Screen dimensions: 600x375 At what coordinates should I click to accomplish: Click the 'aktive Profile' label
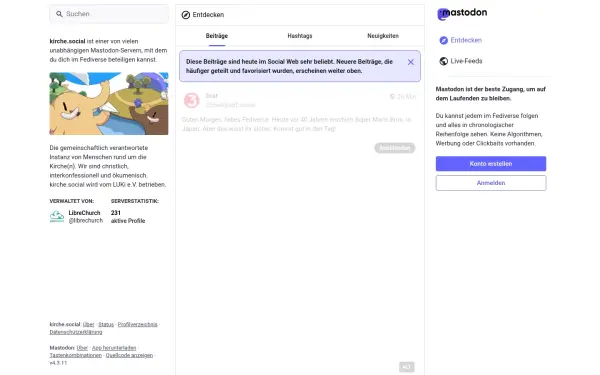pos(128,221)
